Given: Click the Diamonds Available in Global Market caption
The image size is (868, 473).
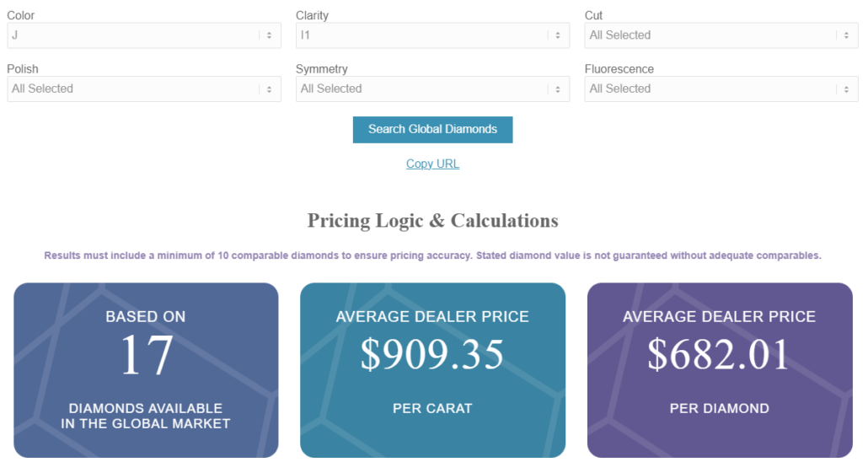Looking at the screenshot, I should tap(146, 416).
